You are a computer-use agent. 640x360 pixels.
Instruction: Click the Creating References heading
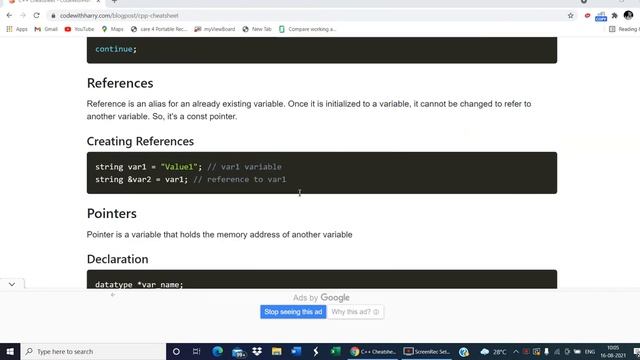[x=140, y=141]
